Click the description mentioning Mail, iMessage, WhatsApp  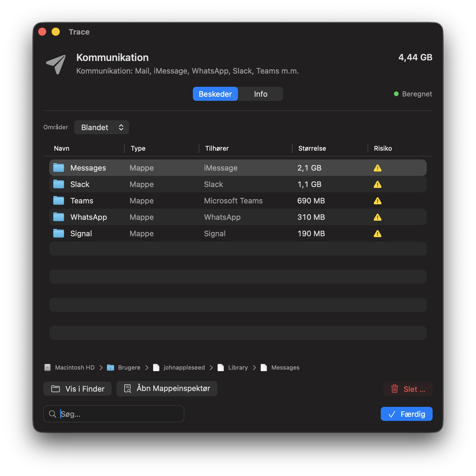coord(188,71)
